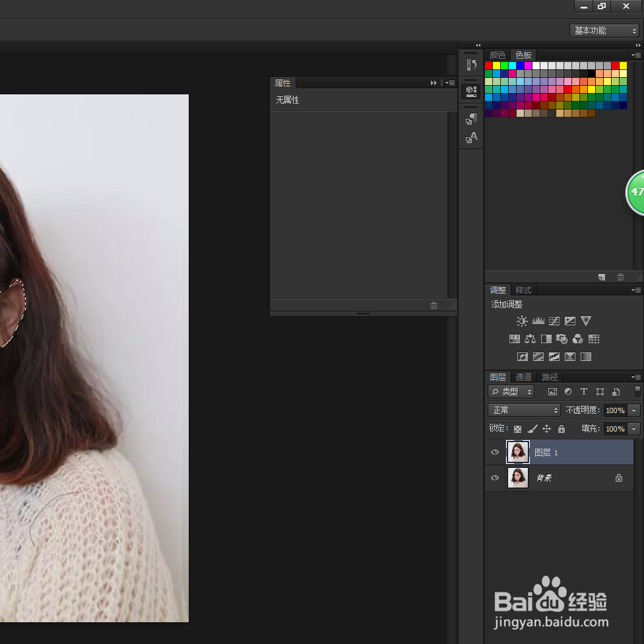This screenshot has width=644, height=644.
Task: Toggle lock image pixels brush icon
Action: pos(532,429)
